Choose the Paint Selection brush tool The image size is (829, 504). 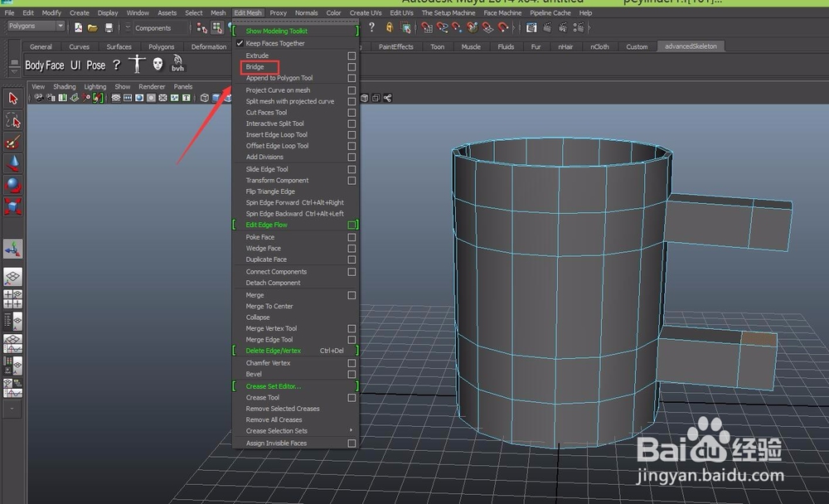[12, 143]
